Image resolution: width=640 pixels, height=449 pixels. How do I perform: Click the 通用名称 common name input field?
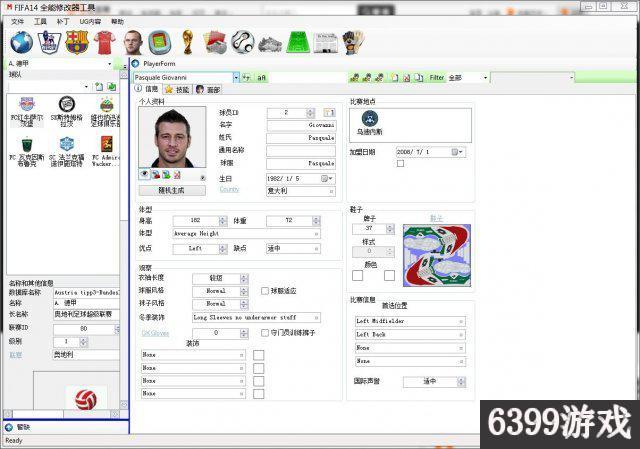301,151
